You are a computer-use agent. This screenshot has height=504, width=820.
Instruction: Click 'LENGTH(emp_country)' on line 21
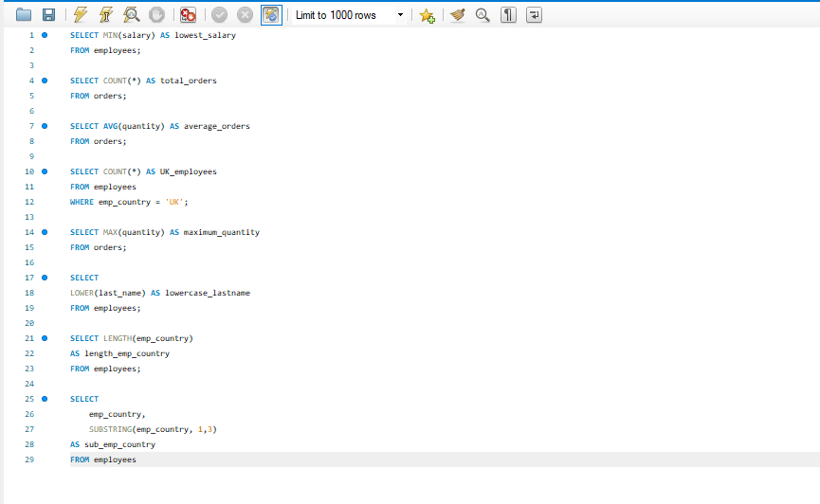pos(148,338)
